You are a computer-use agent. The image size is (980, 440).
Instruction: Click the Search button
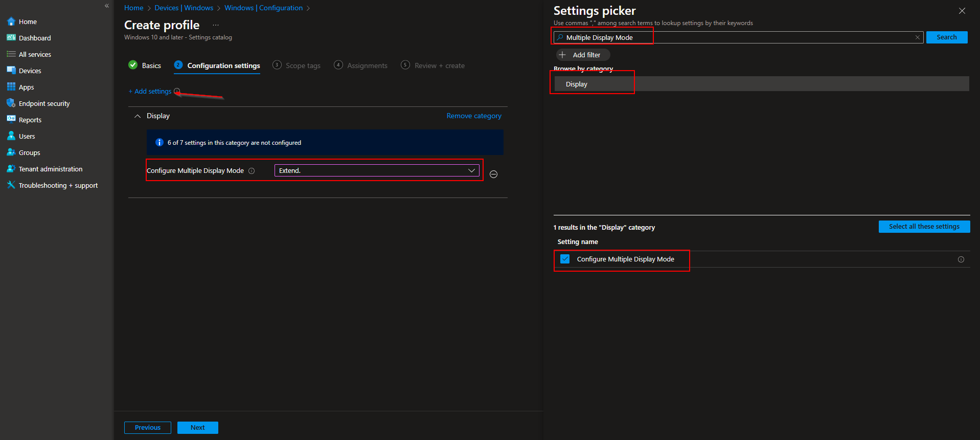[947, 37]
